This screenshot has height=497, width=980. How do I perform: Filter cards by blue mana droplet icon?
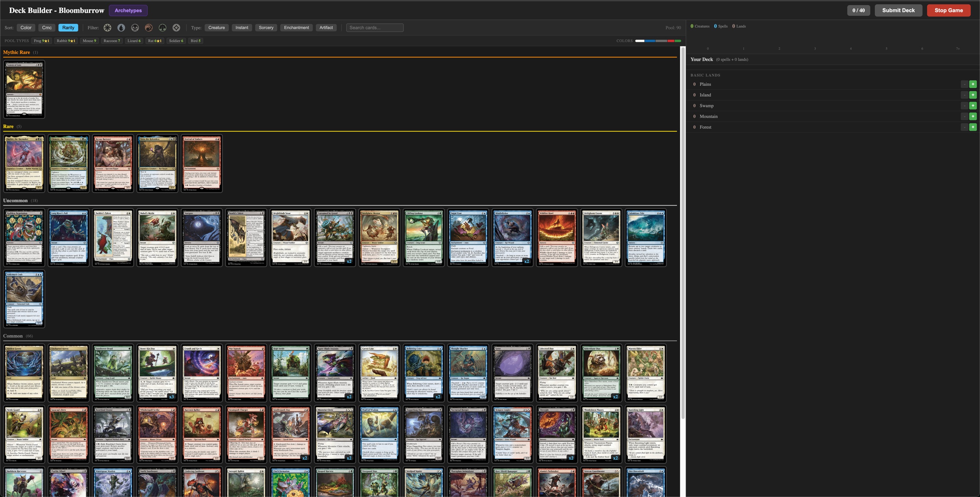tap(121, 28)
